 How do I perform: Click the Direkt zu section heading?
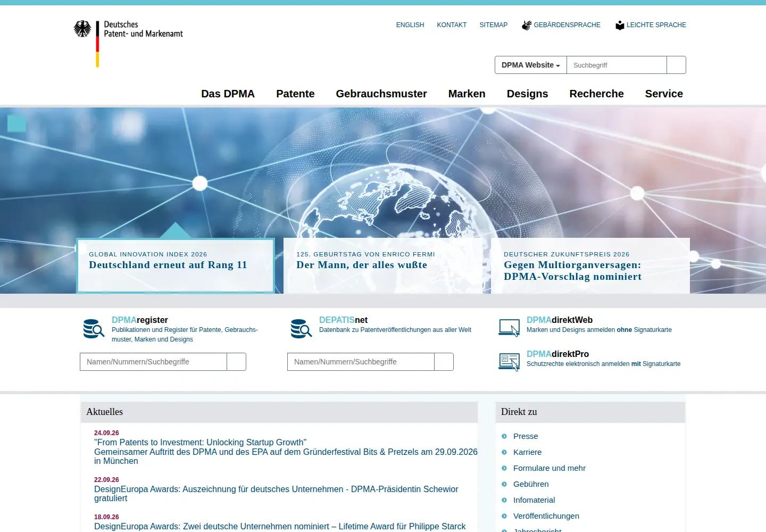(x=519, y=412)
